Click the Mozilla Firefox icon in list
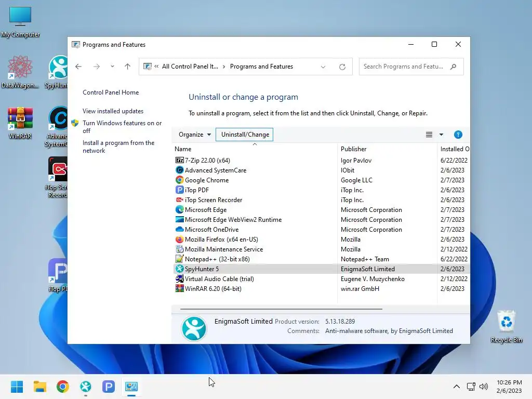Viewport: 532px width, 399px height. coord(179,239)
